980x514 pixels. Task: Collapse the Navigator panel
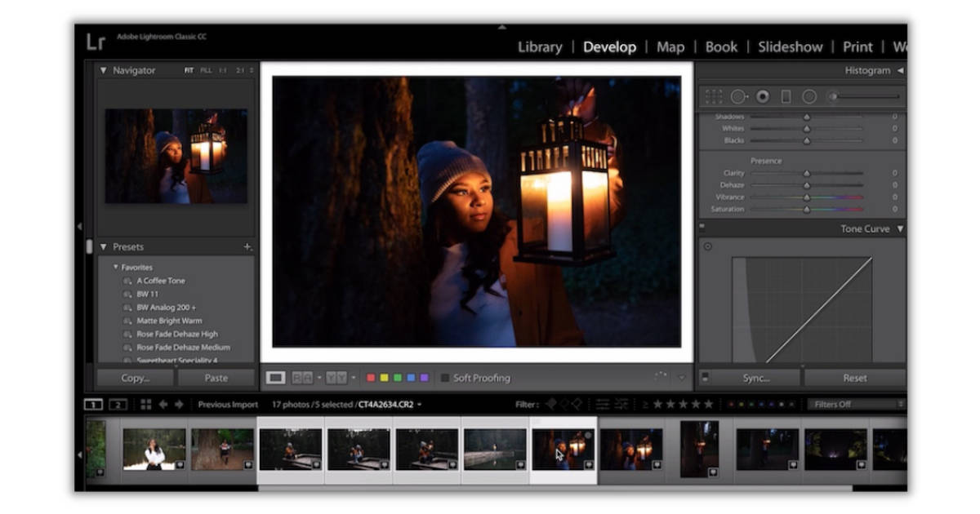[102, 70]
